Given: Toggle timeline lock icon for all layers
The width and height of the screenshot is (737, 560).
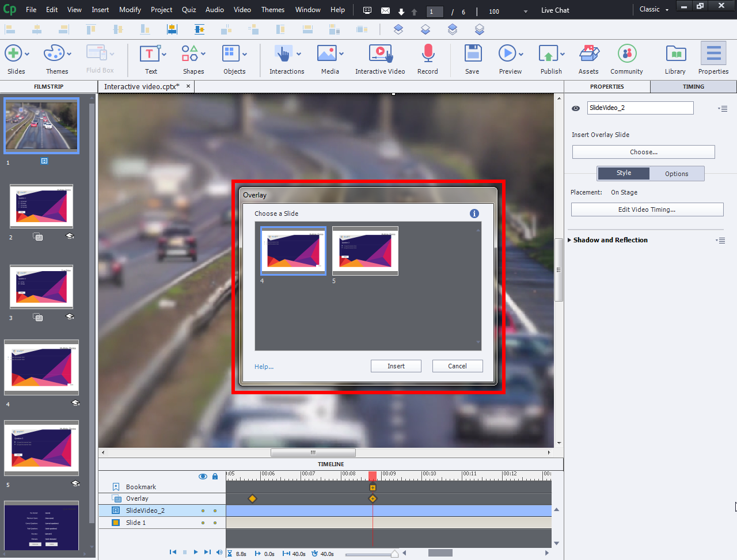Looking at the screenshot, I should [215, 477].
